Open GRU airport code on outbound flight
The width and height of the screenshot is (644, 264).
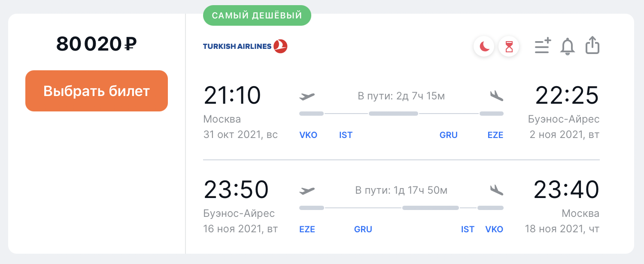449,135
